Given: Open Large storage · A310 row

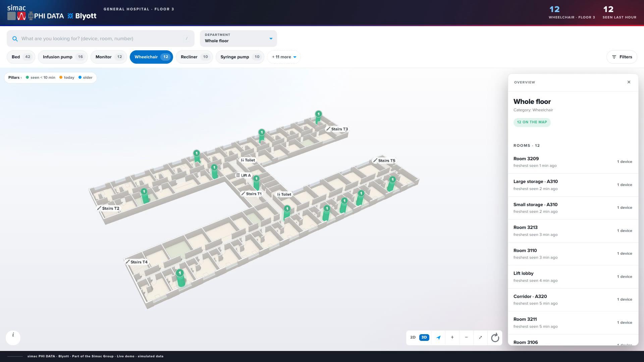Looking at the screenshot, I should coord(573,185).
